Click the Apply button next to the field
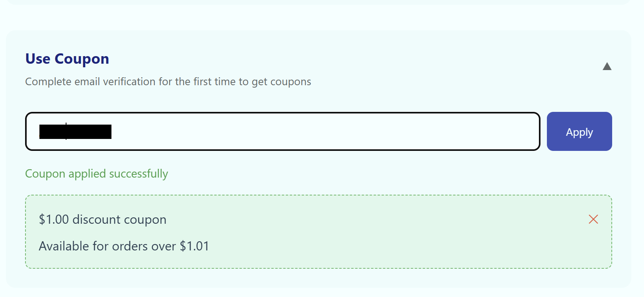Viewport: 644px width, 297px height. [579, 131]
